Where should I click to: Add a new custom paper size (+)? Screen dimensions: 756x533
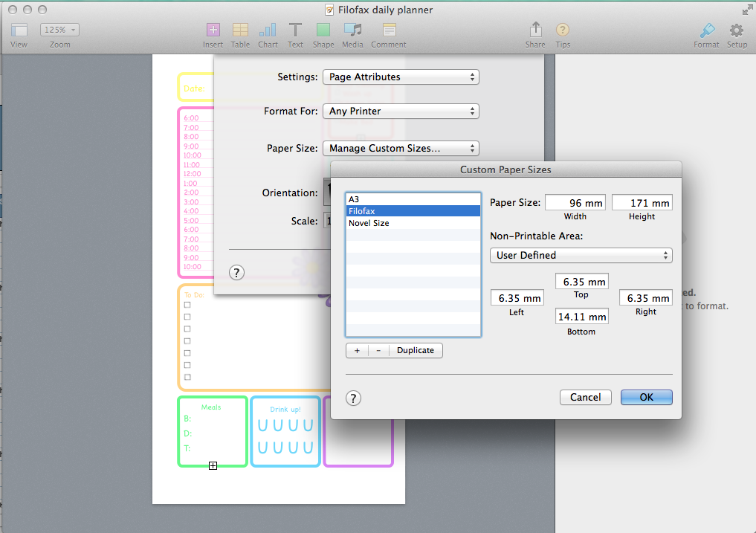click(x=357, y=351)
